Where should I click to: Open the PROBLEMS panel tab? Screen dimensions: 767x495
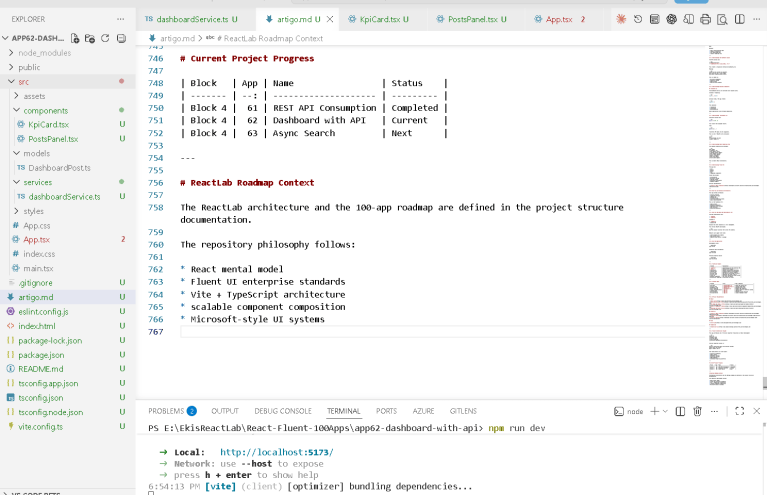(172, 411)
